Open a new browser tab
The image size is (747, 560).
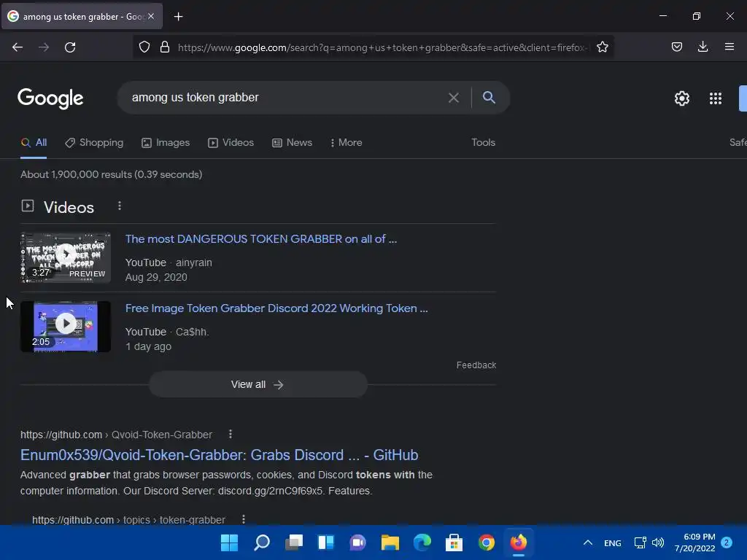click(x=178, y=17)
